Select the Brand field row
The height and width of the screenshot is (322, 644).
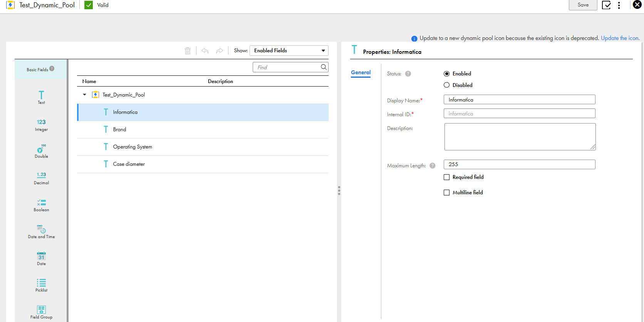pos(203,130)
